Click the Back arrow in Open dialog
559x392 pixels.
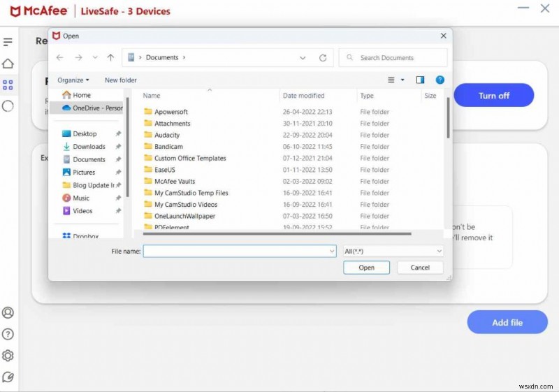pyautogui.click(x=60, y=57)
